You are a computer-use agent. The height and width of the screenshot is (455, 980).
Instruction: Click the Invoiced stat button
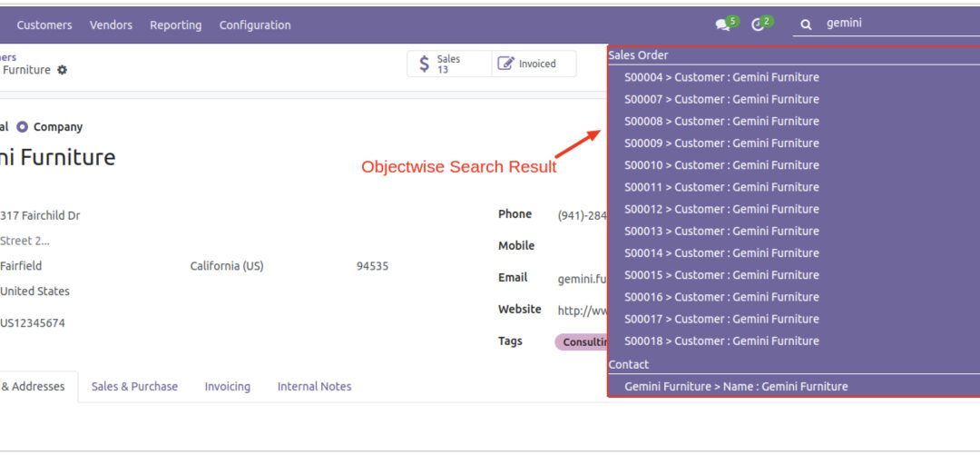click(x=534, y=64)
